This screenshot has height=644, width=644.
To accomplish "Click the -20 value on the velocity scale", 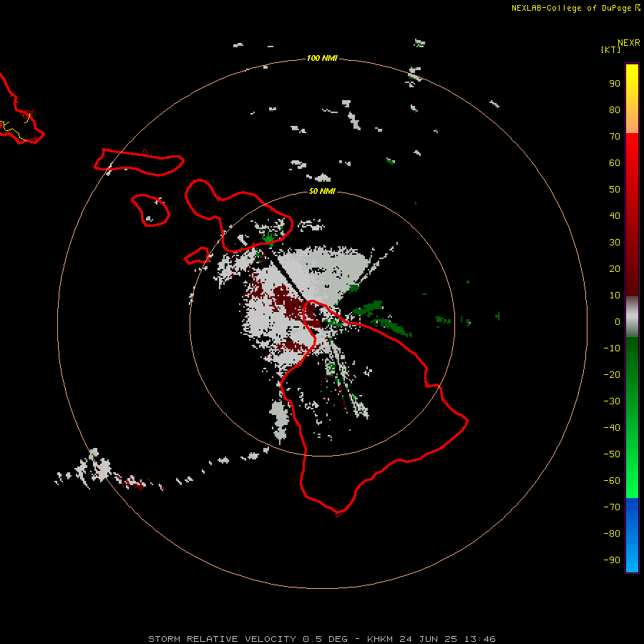I will [612, 374].
